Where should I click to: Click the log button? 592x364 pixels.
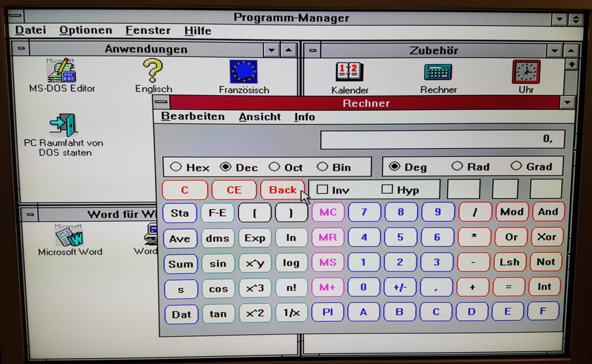(291, 263)
